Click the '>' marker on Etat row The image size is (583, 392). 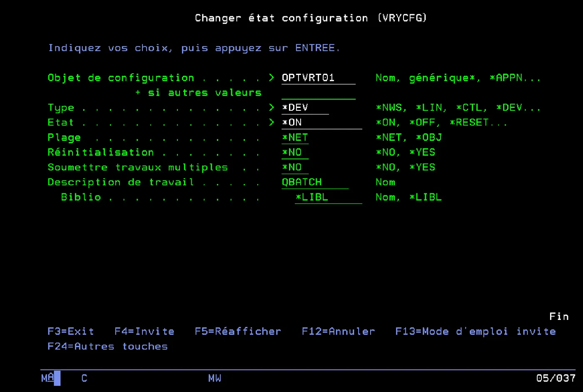[272, 123]
